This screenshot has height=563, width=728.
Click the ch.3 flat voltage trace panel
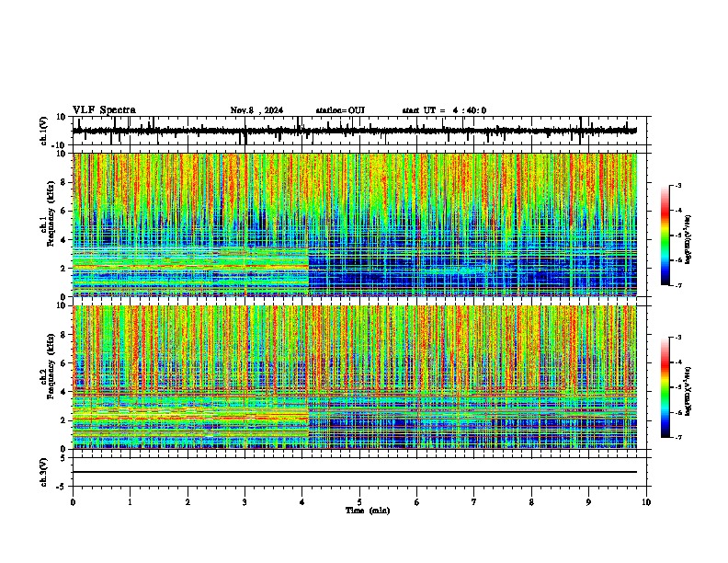359,472
